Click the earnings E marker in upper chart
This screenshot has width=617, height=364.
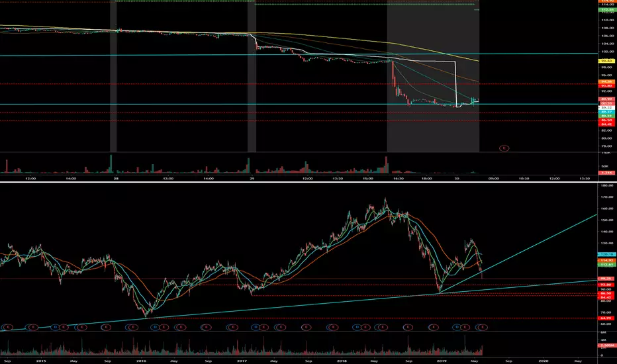tap(504, 148)
